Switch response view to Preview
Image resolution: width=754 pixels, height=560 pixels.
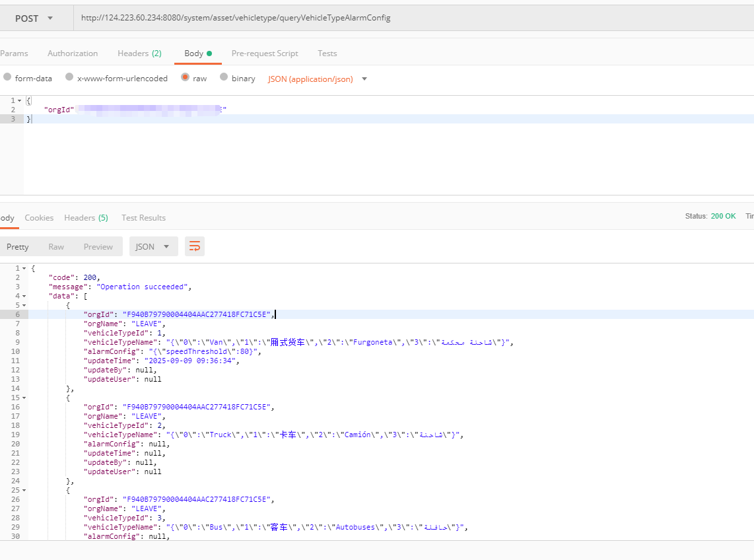coord(98,246)
